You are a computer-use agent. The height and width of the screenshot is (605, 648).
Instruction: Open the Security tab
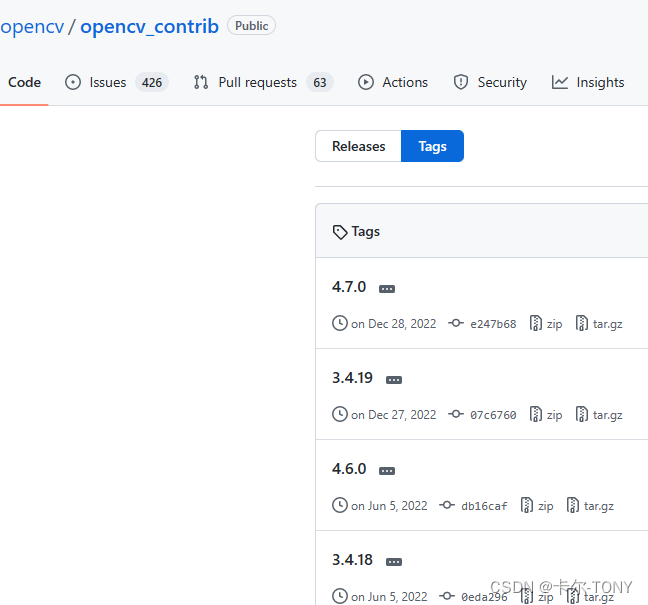tap(502, 82)
